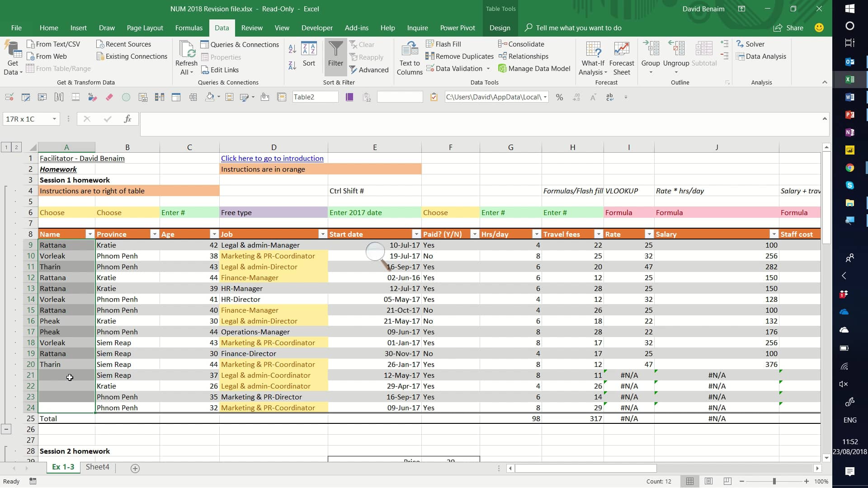Click the Share button
The width and height of the screenshot is (868, 488).
788,28
